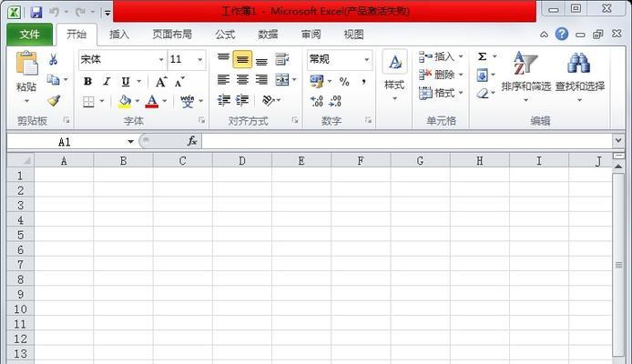This screenshot has width=632, height=364.
Task: Switch to the 公式 tab
Action: [225, 35]
